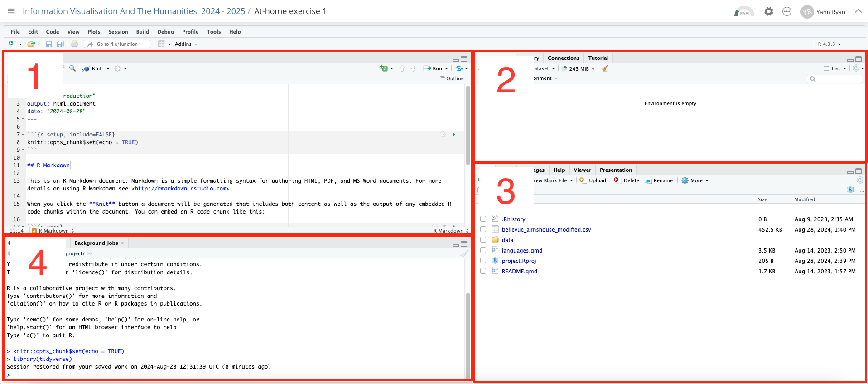This screenshot has width=868, height=384.
Task: Click the broom icon to clear environment
Action: pos(605,68)
